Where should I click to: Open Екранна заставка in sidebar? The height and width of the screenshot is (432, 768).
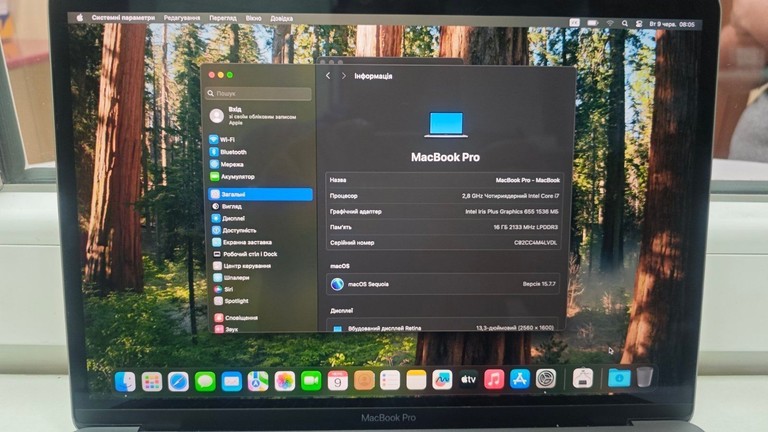(242, 242)
